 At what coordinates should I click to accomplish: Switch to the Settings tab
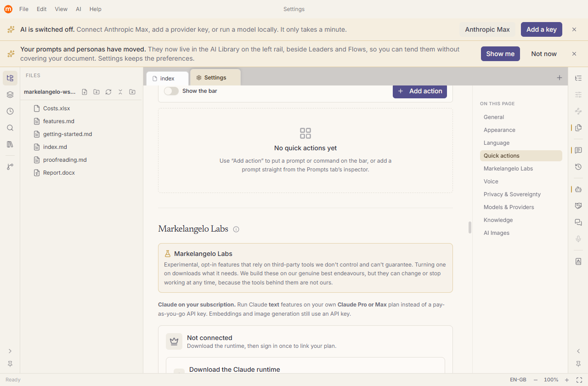click(215, 78)
